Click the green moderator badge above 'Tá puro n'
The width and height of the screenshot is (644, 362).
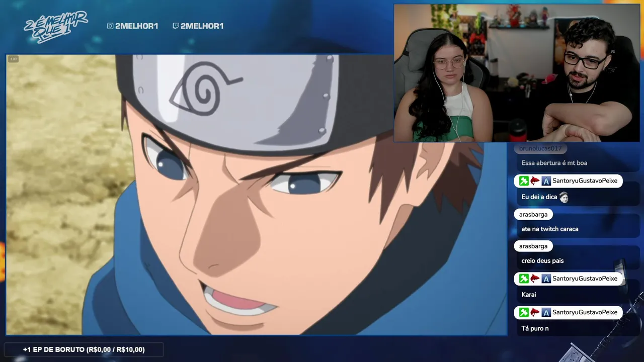click(524, 313)
